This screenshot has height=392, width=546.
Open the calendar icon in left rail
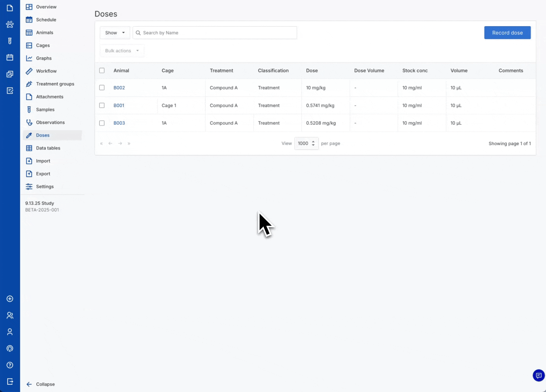pos(10,57)
